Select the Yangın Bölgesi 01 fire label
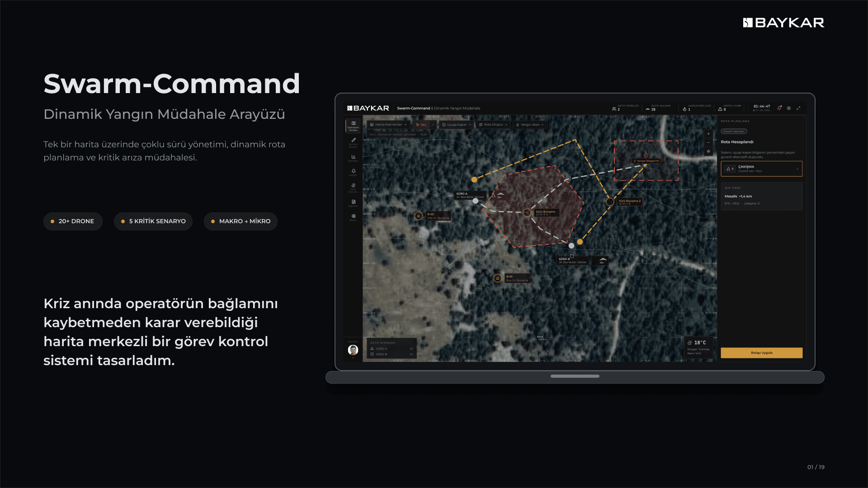 tap(646, 161)
